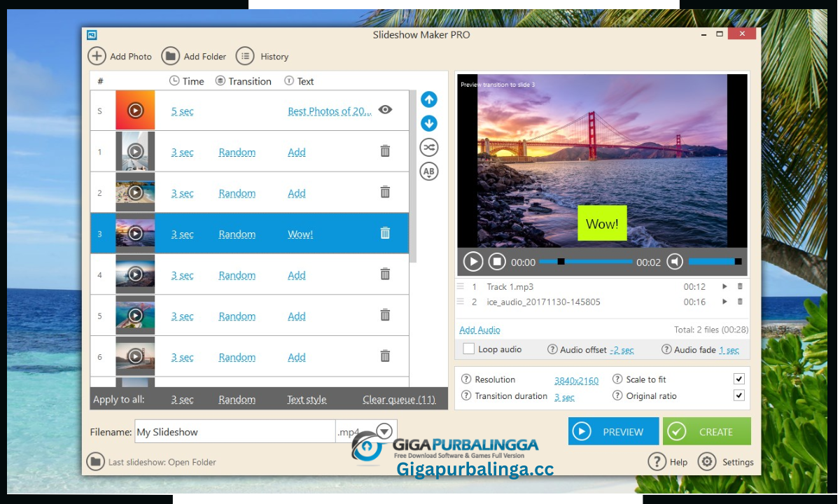The width and height of the screenshot is (840, 504).
Task: Click the preview playback progress slider
Action: coord(585,262)
